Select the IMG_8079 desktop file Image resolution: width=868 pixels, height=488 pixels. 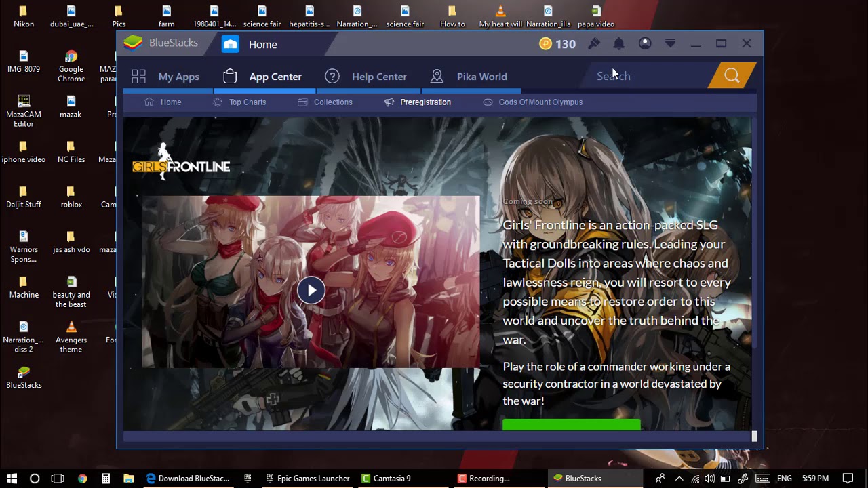[24, 62]
